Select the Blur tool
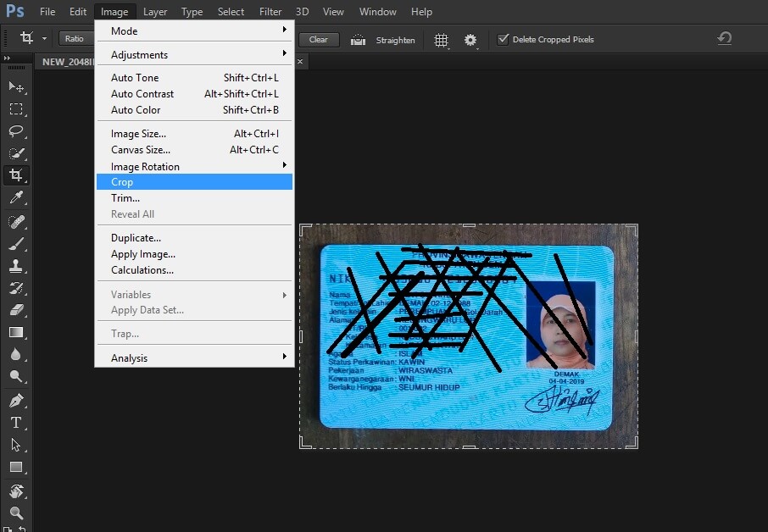The image size is (768, 532). click(x=16, y=354)
